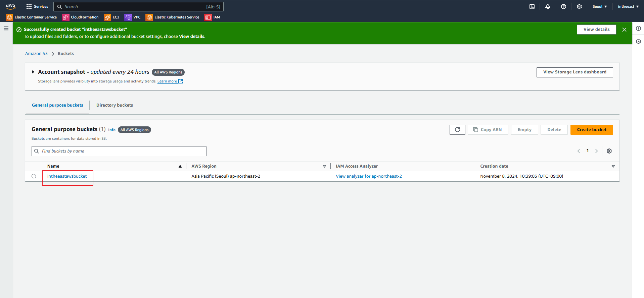Click 'Asia Pacific (Seoul) ap-northeast-2' cell
Viewport: 644px width, 298px height.
pos(226,176)
